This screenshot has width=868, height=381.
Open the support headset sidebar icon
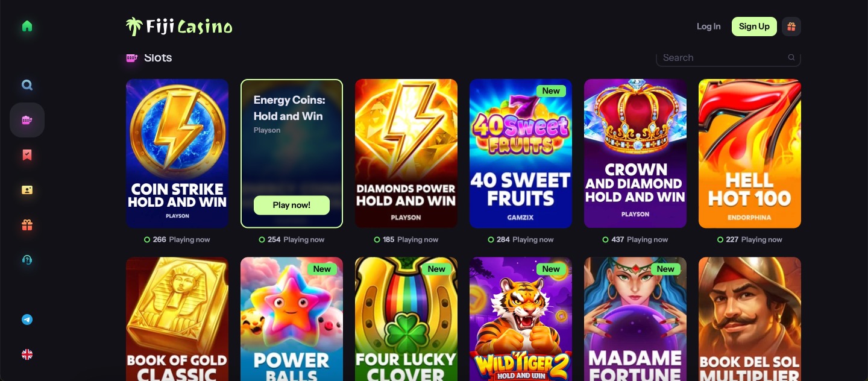point(27,260)
